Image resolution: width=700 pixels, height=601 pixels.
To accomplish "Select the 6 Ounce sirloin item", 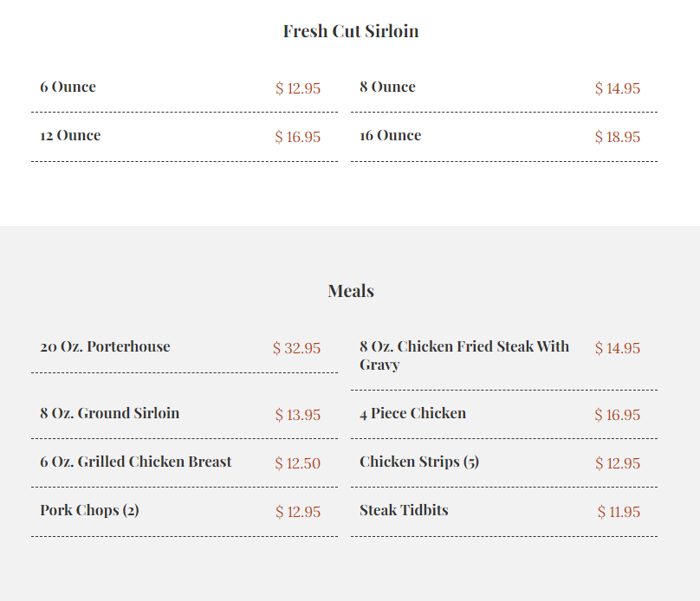I will click(x=68, y=87).
